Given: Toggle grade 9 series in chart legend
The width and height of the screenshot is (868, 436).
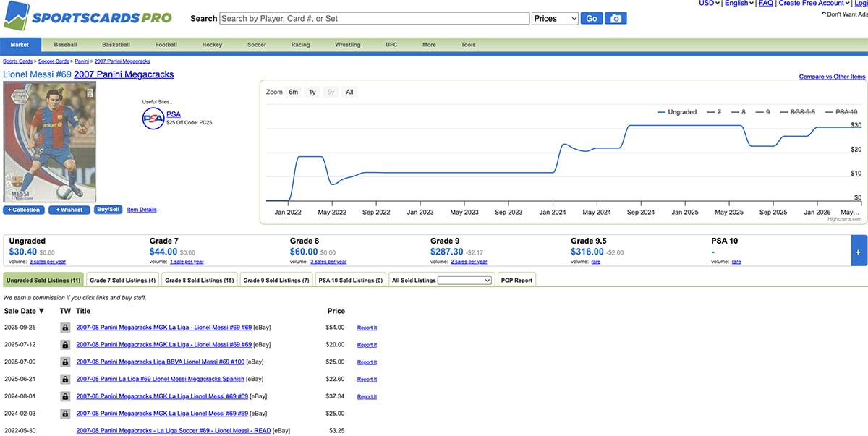Looking at the screenshot, I should (762, 112).
